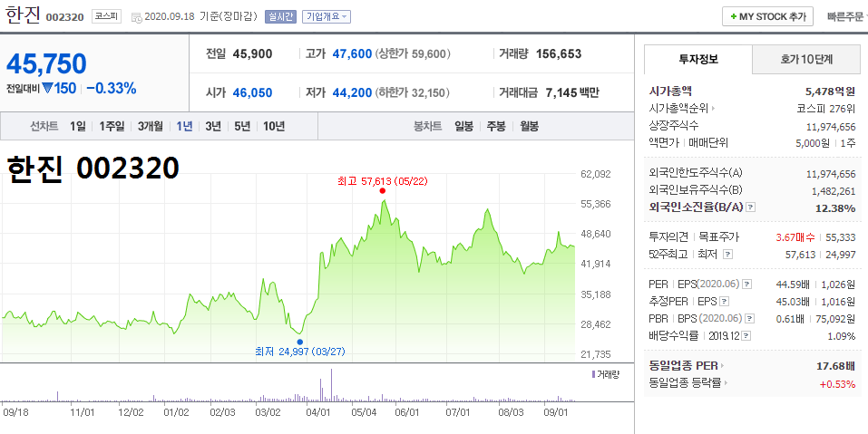Click the 동일업종 PER value 17.68배

click(x=836, y=366)
